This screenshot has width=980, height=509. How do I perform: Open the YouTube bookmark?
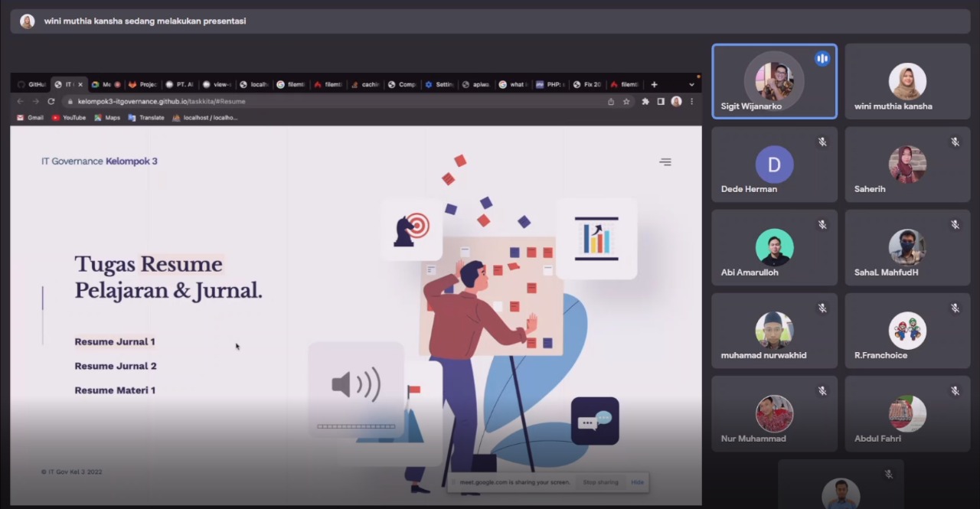tap(69, 118)
